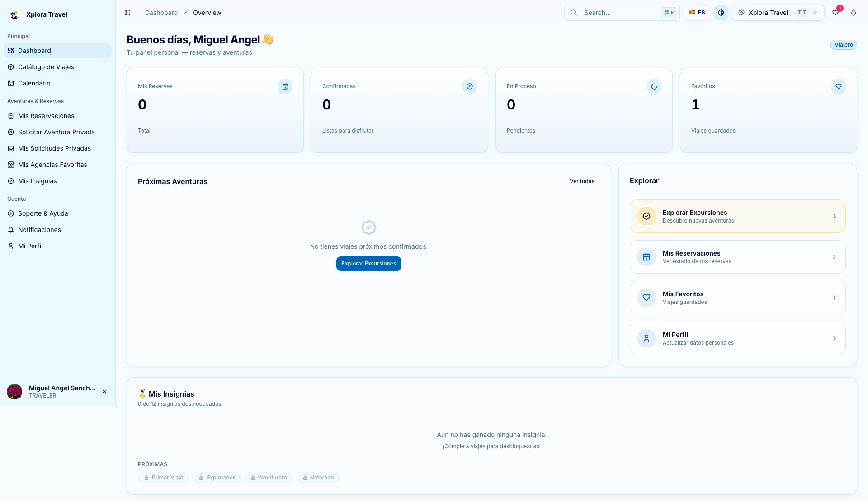Click the Favoritos heart icon in the card
868x502 pixels.
click(x=839, y=86)
